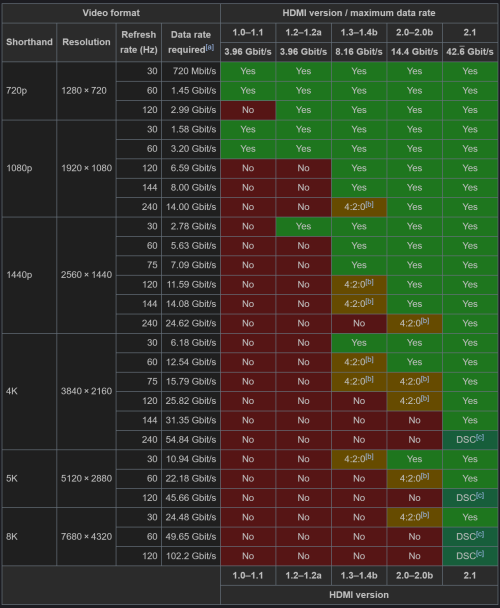The height and width of the screenshot is (608, 500).
Task: Click the 2.1 version column header
Action: [470, 33]
